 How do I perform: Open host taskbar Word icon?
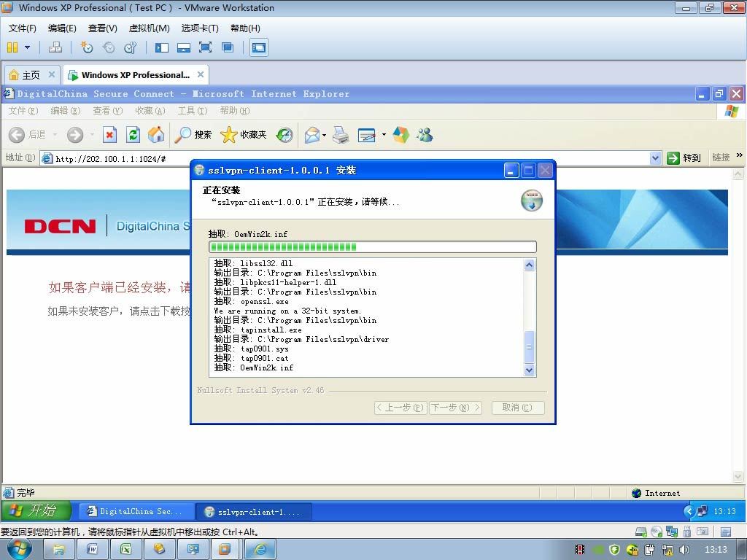point(92,550)
